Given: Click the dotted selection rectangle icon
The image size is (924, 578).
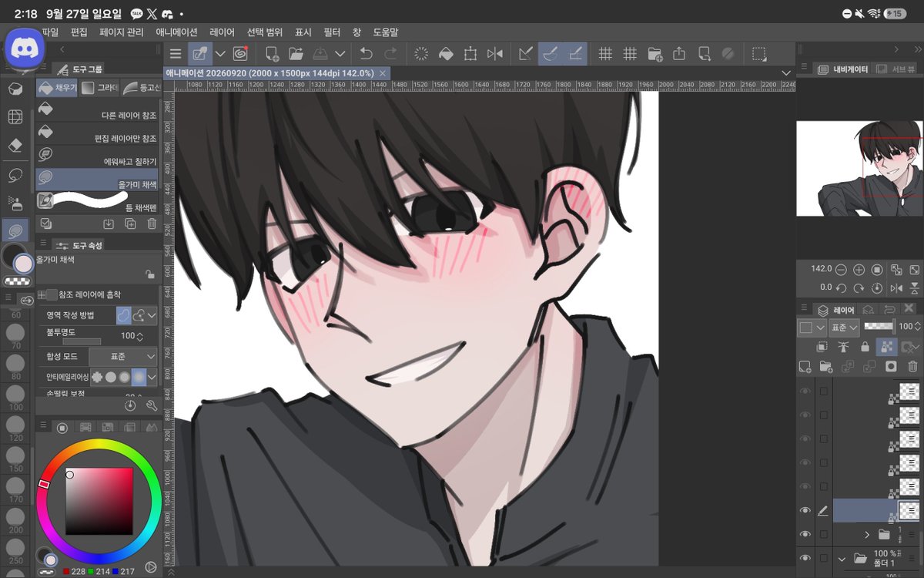Looking at the screenshot, I should 759,54.
